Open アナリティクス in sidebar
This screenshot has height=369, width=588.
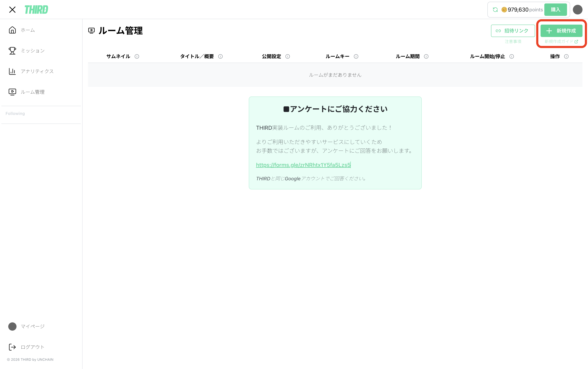[x=37, y=71]
